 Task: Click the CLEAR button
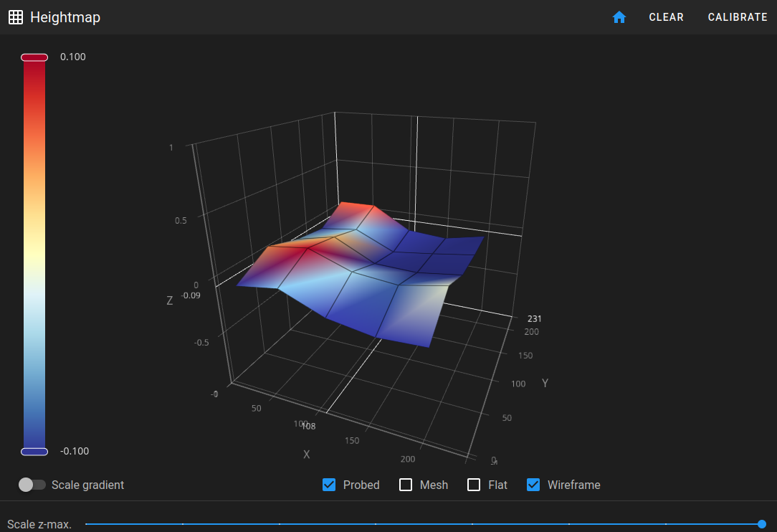[666, 17]
